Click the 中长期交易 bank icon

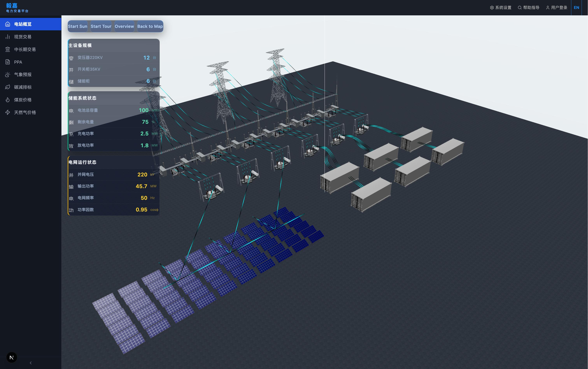coord(8,49)
